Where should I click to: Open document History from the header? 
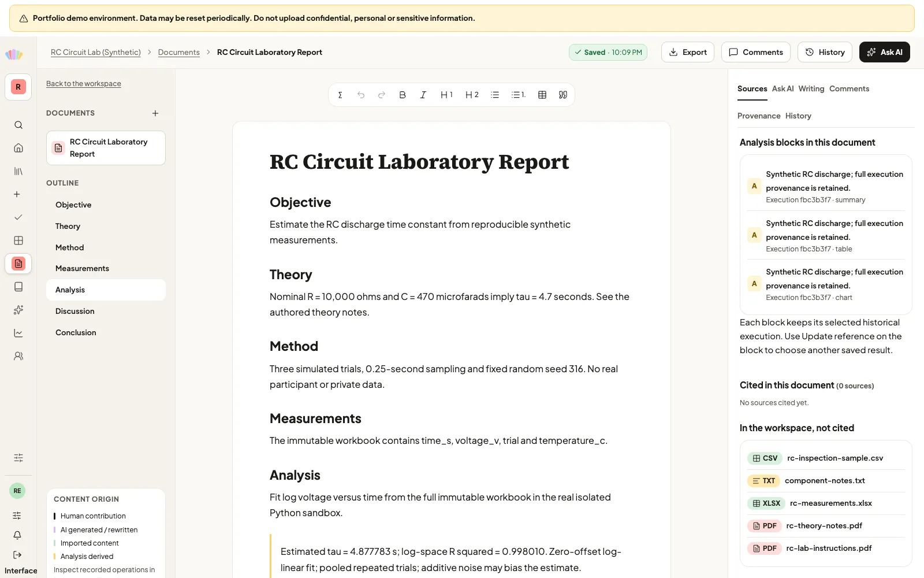(825, 52)
